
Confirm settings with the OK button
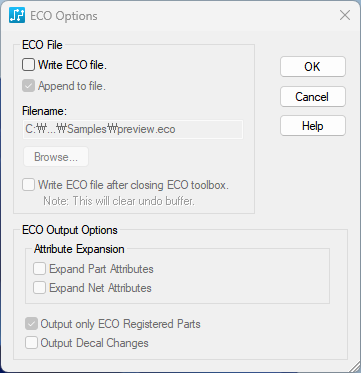313,67
